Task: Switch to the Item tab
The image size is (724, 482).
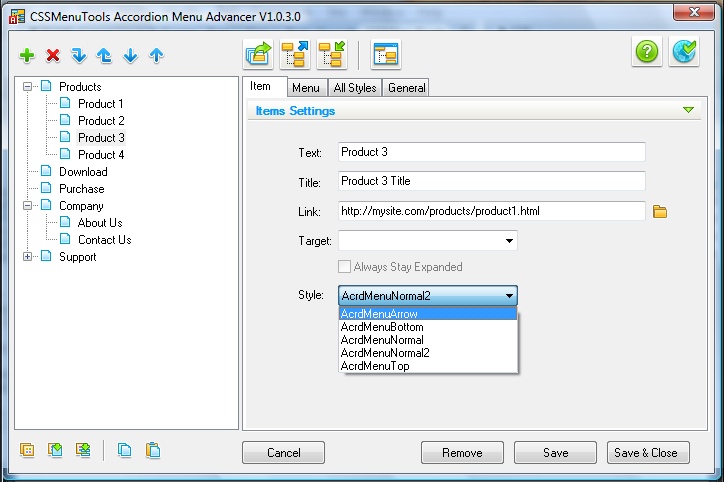Action: point(265,86)
